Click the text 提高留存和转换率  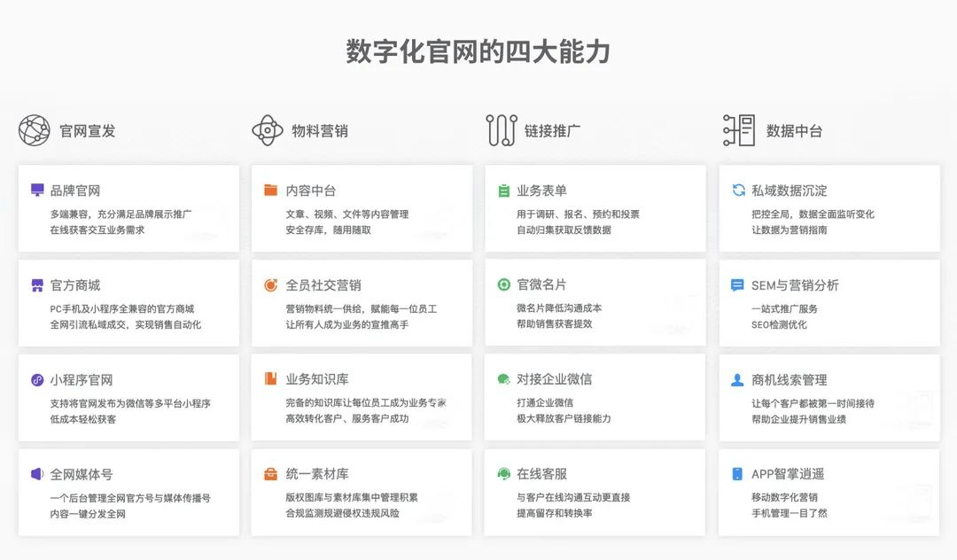[x=554, y=513]
